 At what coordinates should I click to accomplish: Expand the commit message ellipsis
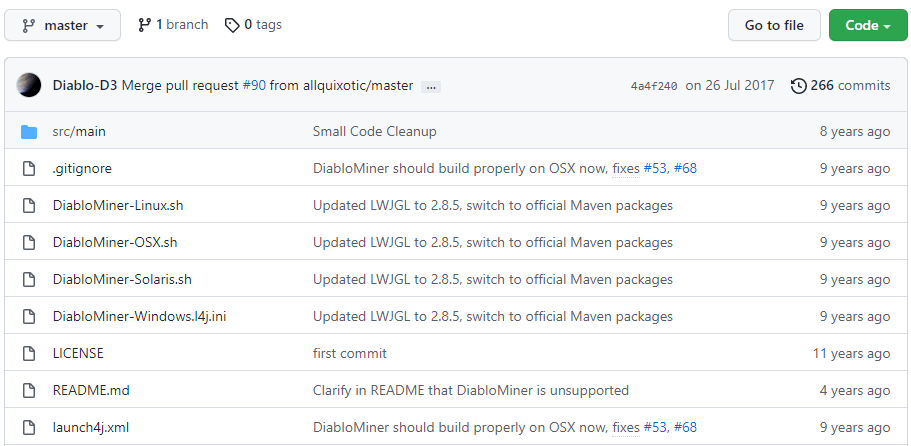[431, 87]
